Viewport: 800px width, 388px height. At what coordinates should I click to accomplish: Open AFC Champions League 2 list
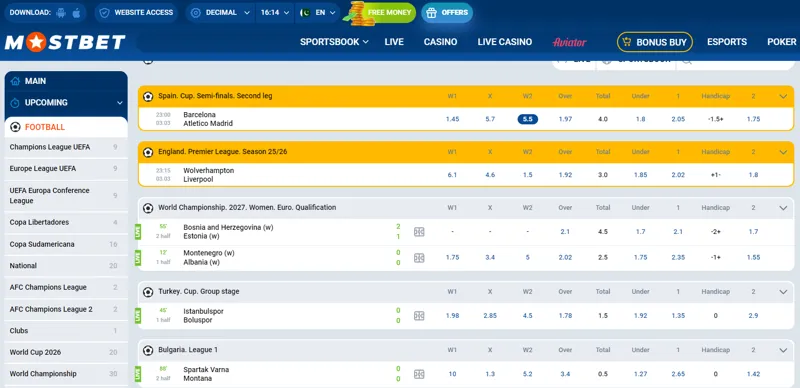(x=66, y=309)
